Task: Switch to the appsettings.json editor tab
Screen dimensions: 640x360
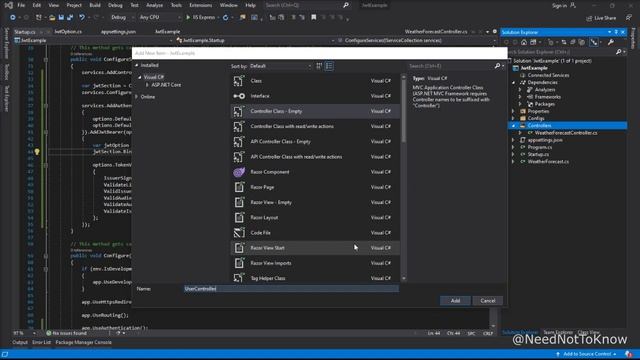Action: [x=118, y=31]
